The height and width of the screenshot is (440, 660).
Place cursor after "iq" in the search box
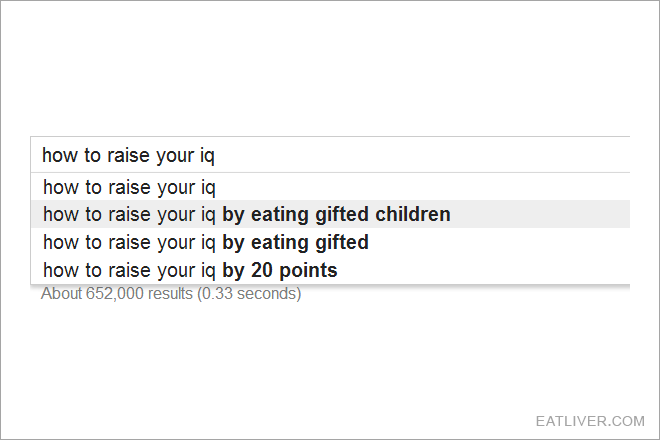click(216, 155)
